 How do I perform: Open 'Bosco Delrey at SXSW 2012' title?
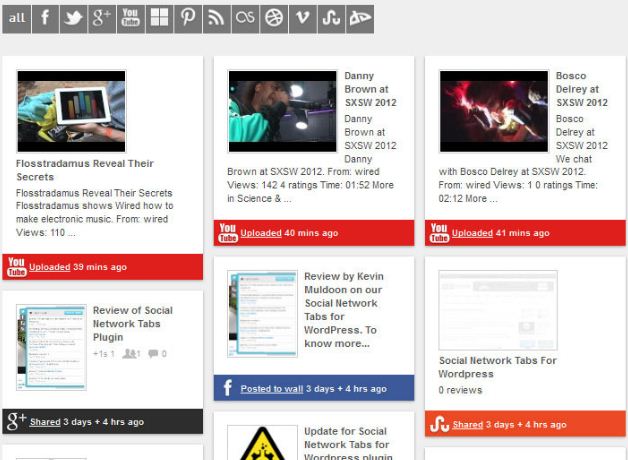pos(582,89)
